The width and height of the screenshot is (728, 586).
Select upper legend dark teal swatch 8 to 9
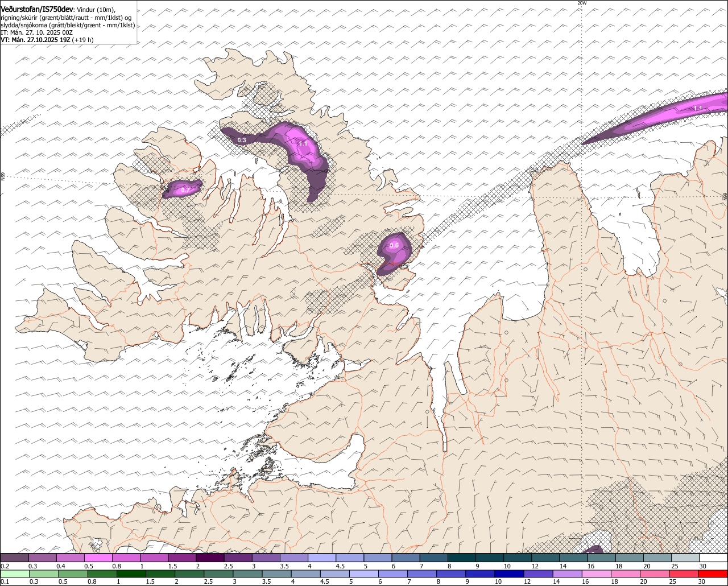click(x=462, y=558)
